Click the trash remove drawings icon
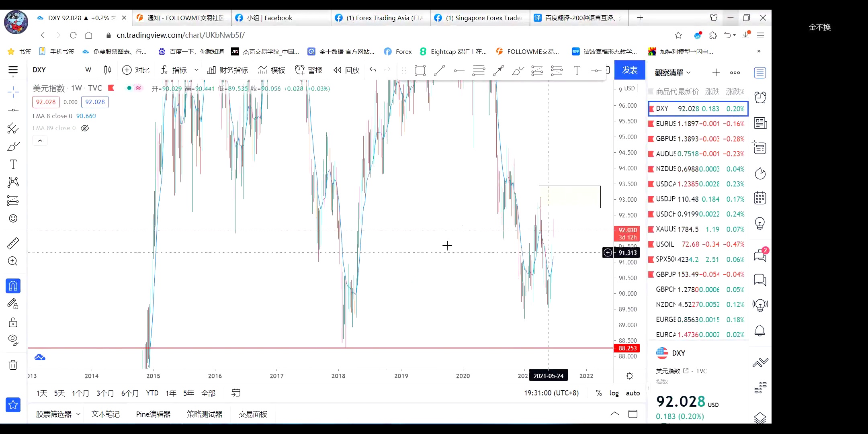 click(x=13, y=365)
